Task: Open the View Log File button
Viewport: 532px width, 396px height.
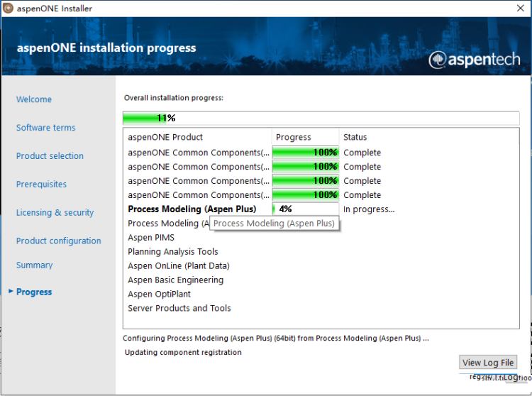Action: pyautogui.click(x=488, y=363)
